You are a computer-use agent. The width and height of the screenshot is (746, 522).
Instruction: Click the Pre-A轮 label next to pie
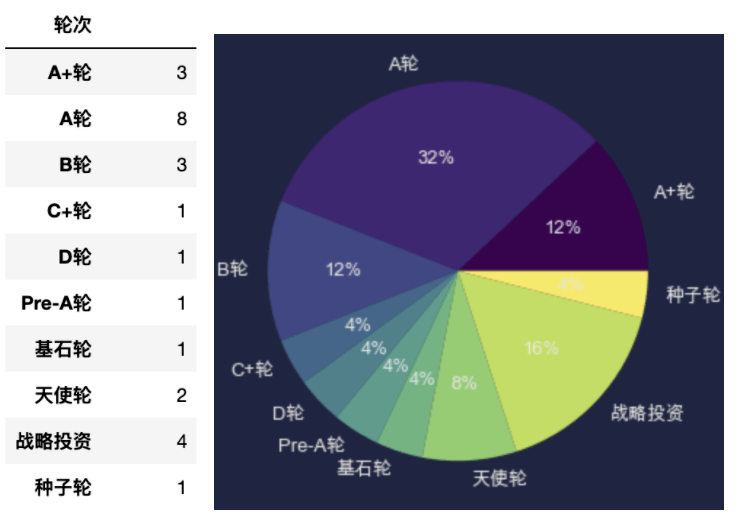tap(311, 445)
